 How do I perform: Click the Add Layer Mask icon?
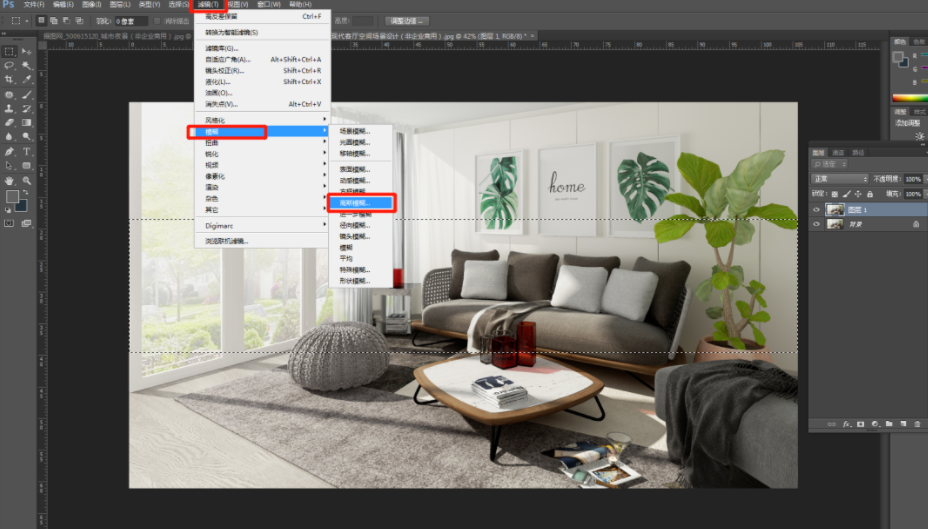(x=861, y=424)
